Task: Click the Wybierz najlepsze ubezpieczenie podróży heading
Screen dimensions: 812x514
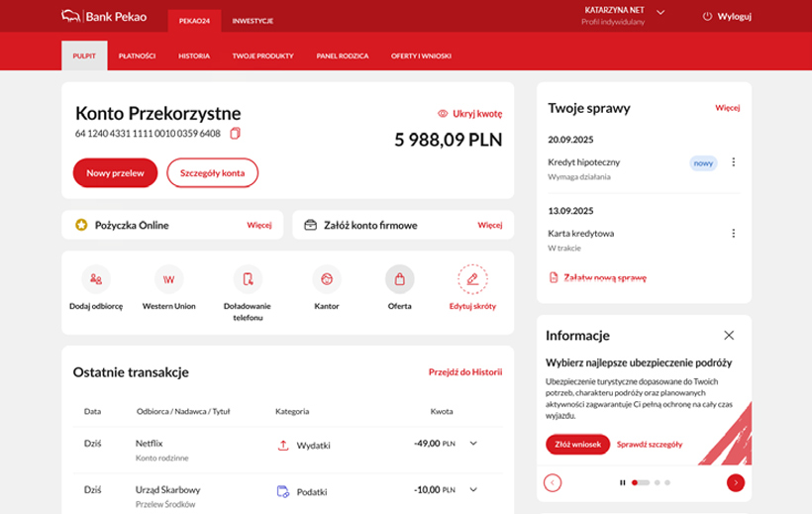Action: coord(639,362)
